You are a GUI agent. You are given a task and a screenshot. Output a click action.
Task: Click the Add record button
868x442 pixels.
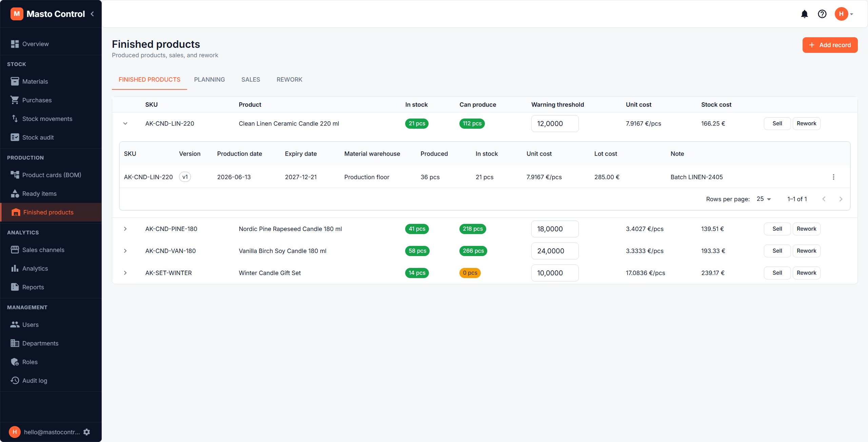point(830,45)
